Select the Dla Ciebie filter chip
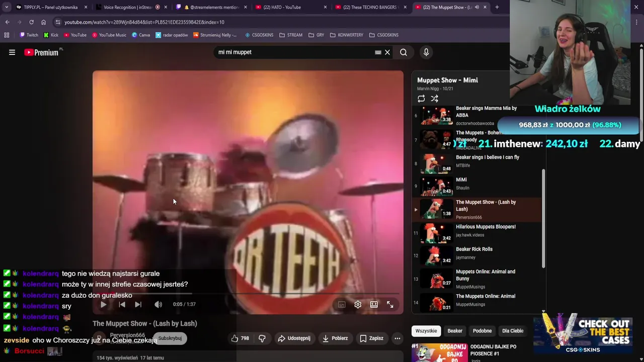 (x=513, y=331)
